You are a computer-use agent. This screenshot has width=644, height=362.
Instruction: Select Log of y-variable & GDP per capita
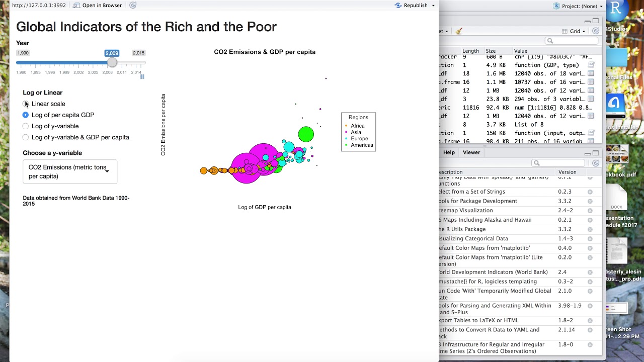[x=26, y=137]
